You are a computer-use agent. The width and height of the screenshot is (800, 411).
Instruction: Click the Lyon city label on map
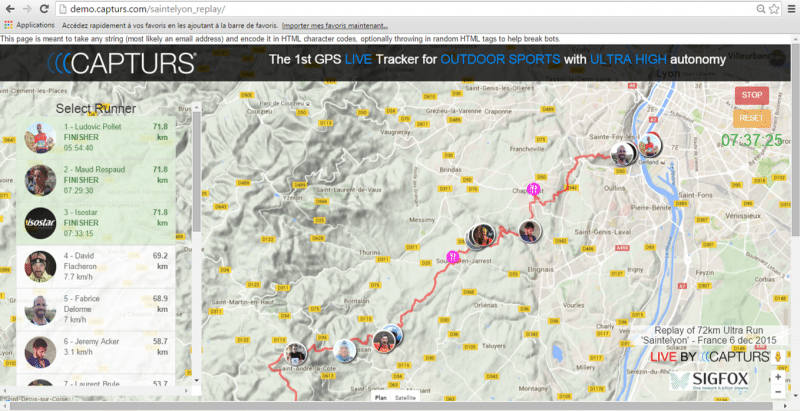[x=668, y=74]
